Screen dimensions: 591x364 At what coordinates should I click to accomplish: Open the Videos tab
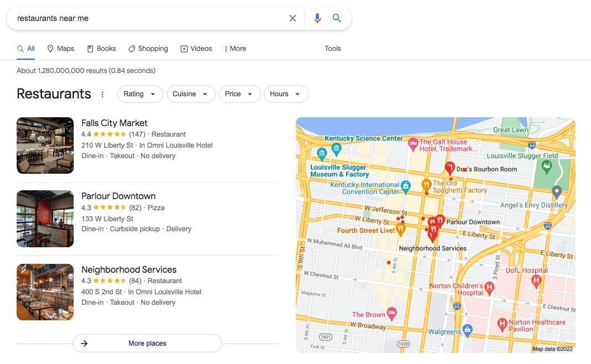pyautogui.click(x=197, y=49)
